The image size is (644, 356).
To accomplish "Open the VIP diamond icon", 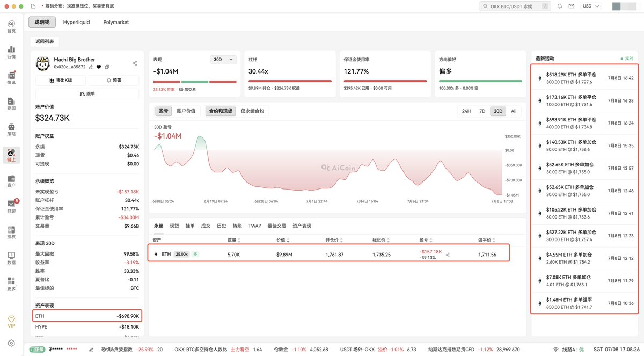I will coord(11,322).
